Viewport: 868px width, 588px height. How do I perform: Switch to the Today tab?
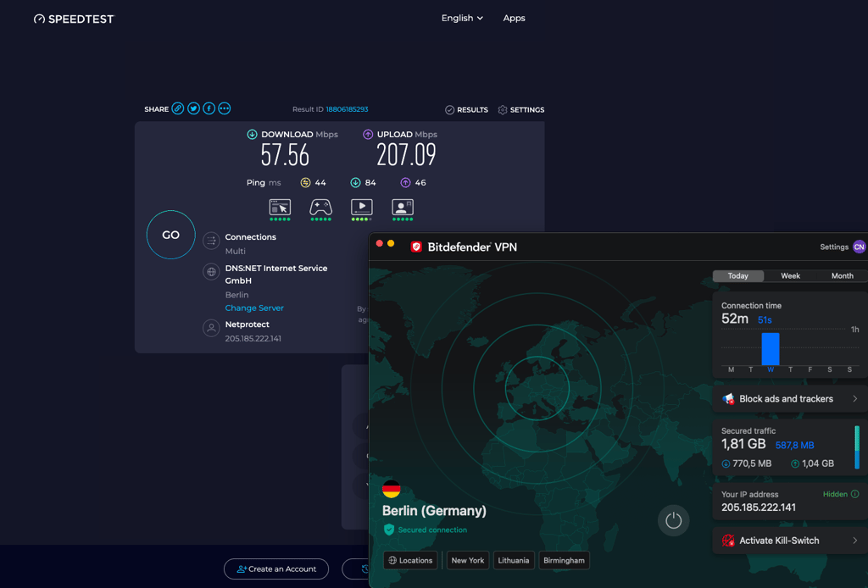pyautogui.click(x=738, y=275)
